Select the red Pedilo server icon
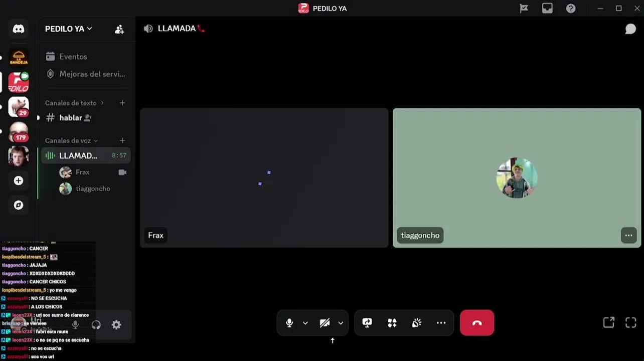Screen dimensions: 644x361 19,82
